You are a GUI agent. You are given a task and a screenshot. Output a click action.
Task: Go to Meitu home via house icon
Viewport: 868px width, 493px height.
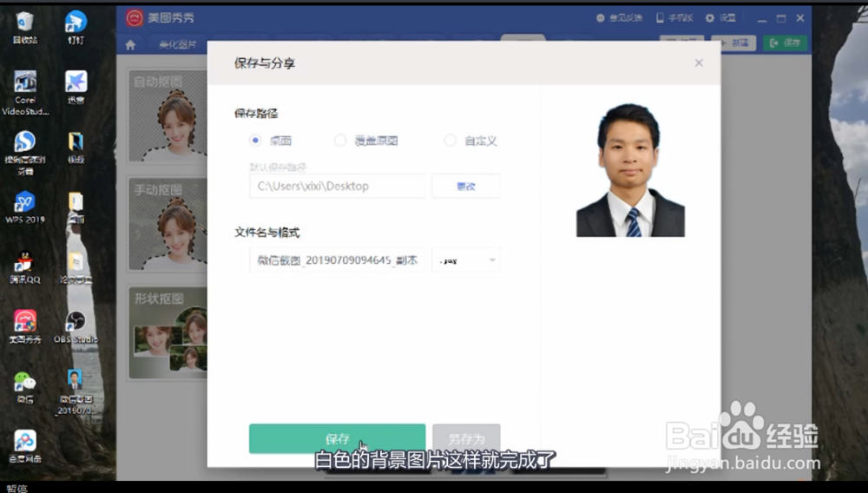pyautogui.click(x=130, y=45)
